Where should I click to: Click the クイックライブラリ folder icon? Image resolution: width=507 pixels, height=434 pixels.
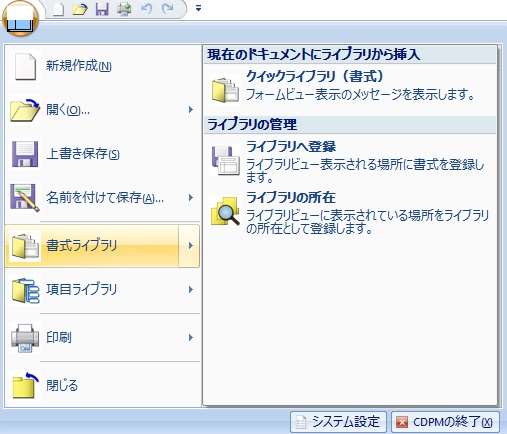(225, 89)
